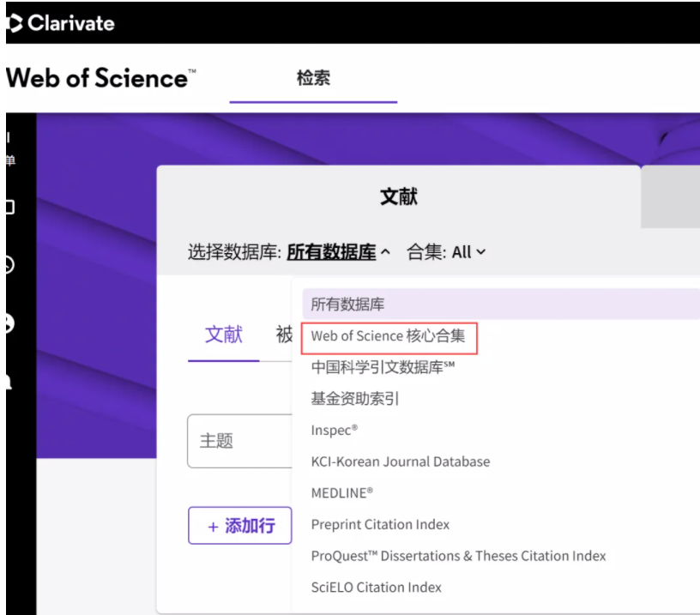
Task: Select the 文献 tab
Action: (224, 335)
